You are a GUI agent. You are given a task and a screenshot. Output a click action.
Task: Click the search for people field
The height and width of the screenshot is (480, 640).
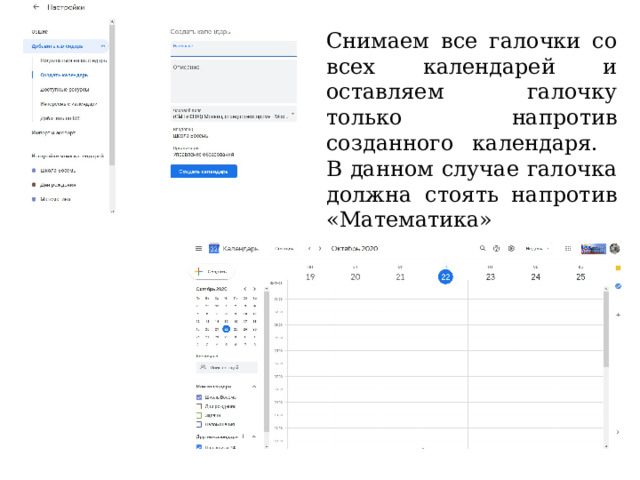pyautogui.click(x=227, y=367)
